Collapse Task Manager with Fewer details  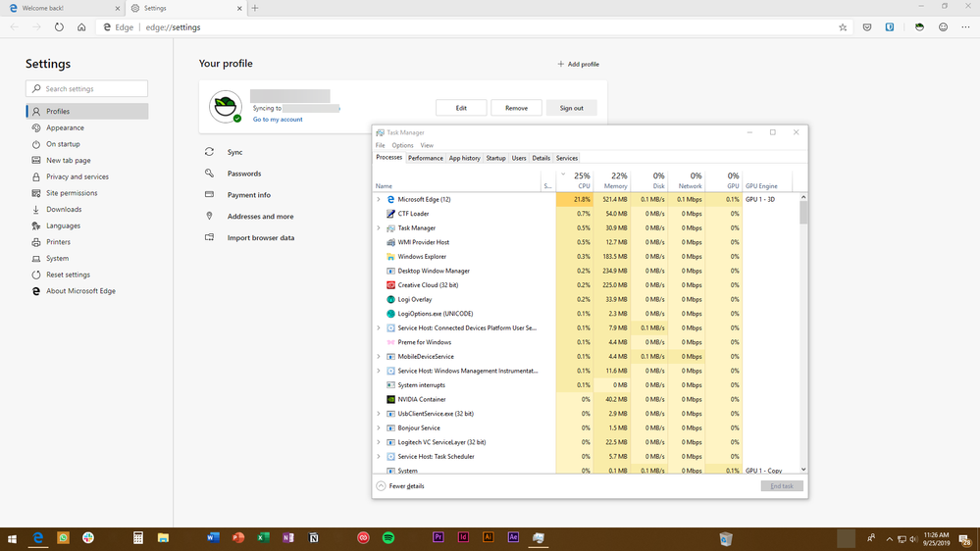pos(400,486)
